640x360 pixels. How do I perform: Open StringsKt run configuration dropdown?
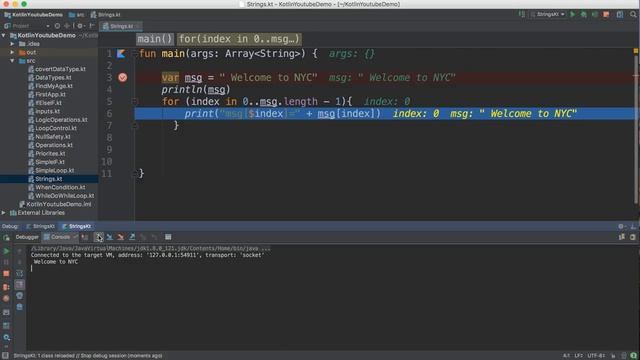548,14
